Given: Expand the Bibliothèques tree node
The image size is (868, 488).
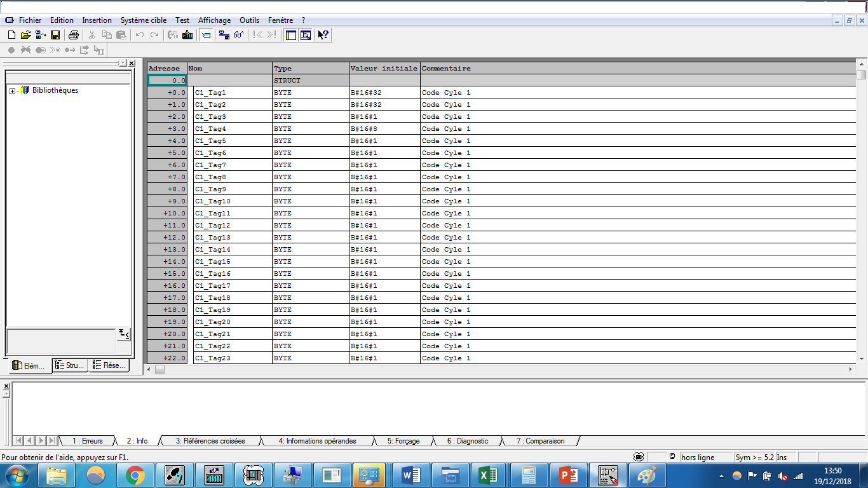Looking at the screenshot, I should point(13,91).
